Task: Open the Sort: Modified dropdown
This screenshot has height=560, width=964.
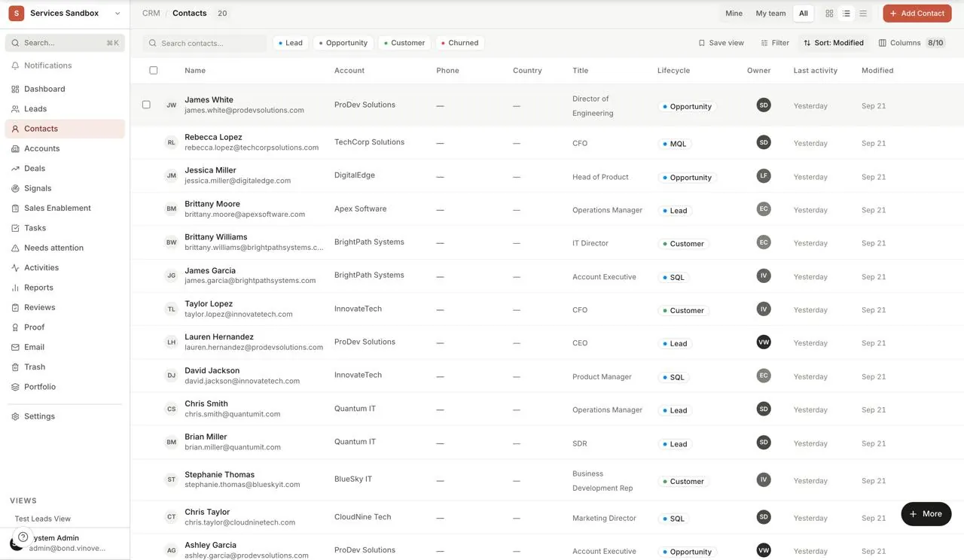Action: pyautogui.click(x=834, y=43)
